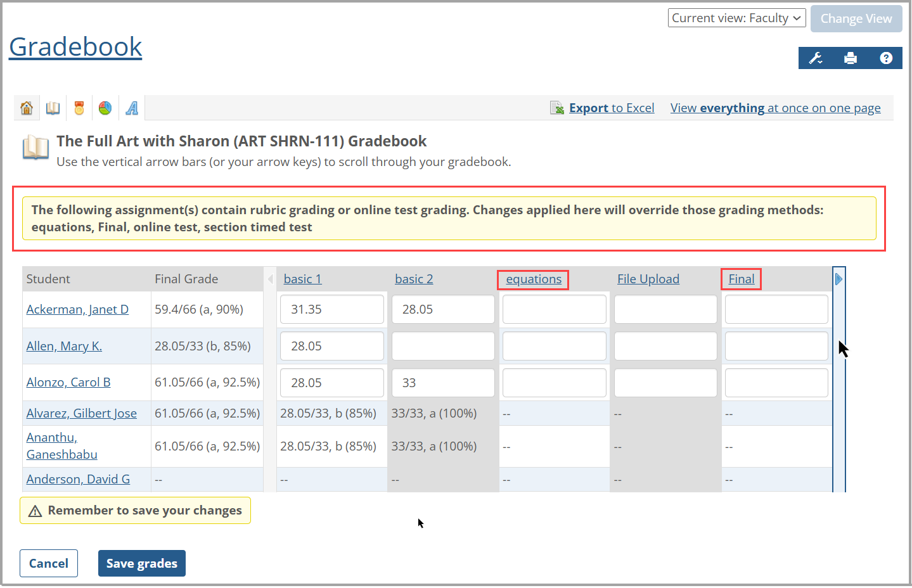Open the Gradebook heading link

(x=75, y=46)
